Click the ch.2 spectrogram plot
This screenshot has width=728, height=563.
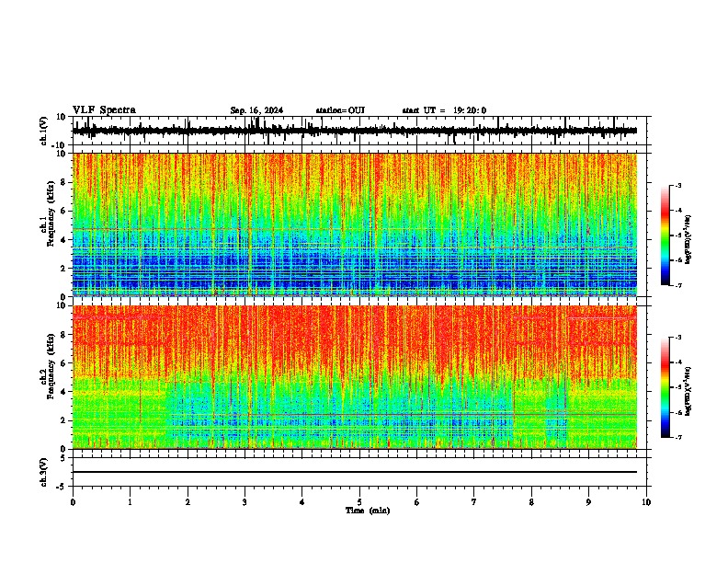[354, 377]
